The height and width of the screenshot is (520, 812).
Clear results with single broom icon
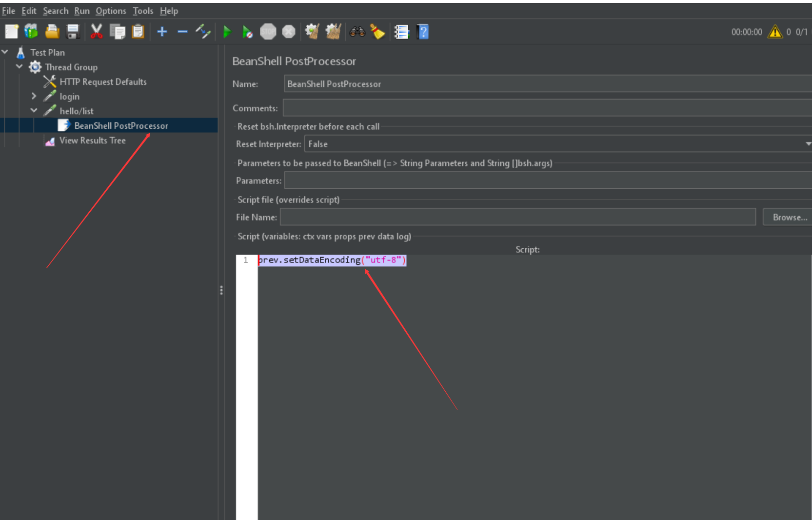(312, 32)
